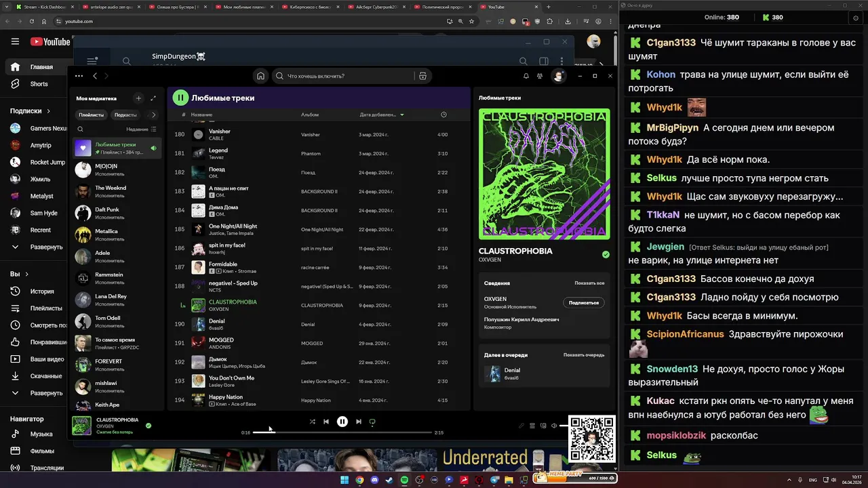Open Spotify from the taskbar
Screen dimensions: 868x488
coord(404,480)
